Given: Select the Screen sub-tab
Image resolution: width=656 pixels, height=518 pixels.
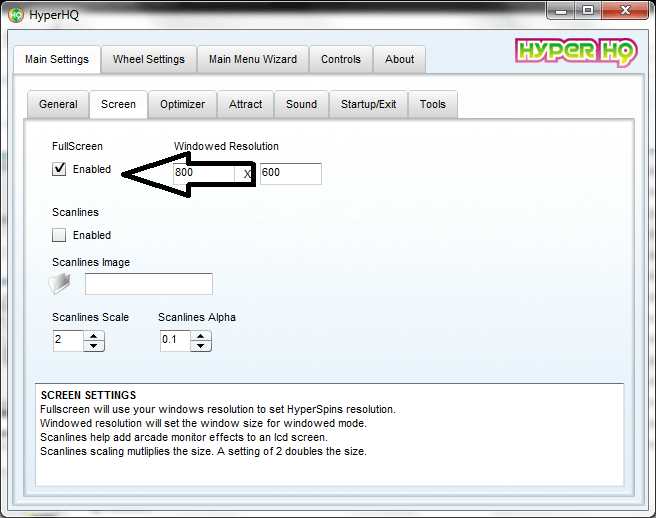Looking at the screenshot, I should tap(118, 104).
